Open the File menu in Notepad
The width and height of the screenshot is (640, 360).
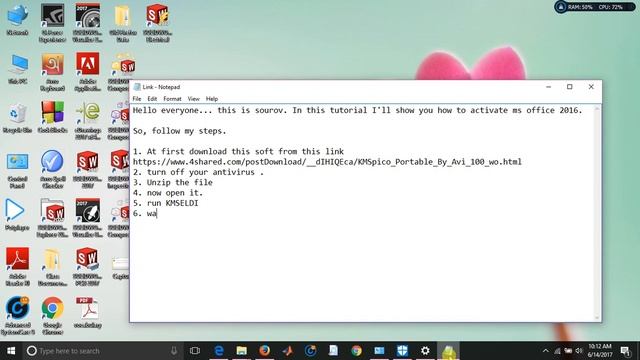(x=137, y=99)
